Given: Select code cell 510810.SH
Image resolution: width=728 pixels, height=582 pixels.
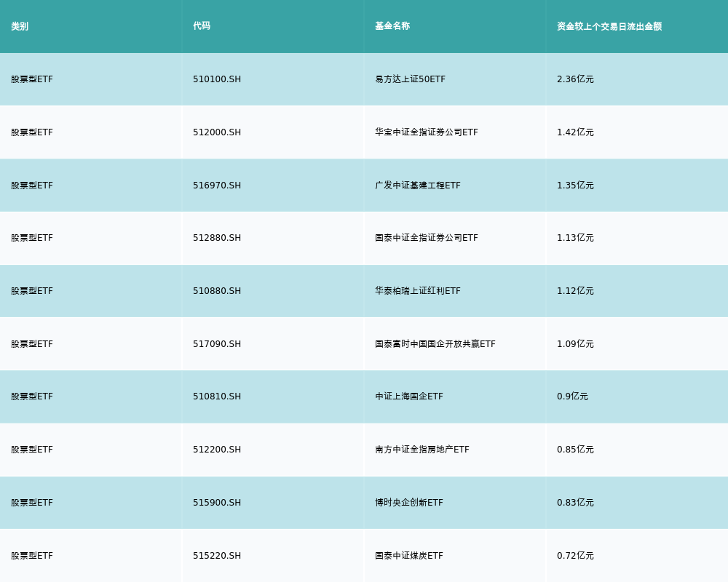Looking at the screenshot, I should (217, 396).
